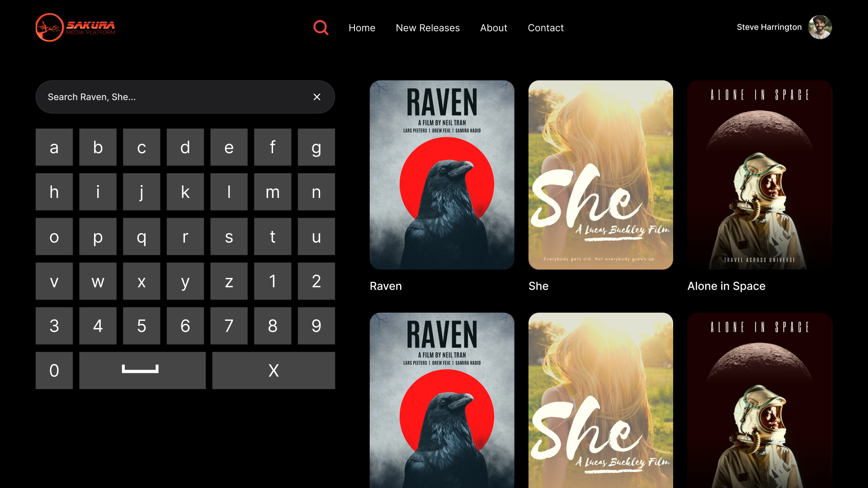
Task: Click the red search magnifier icon
Action: 321,28
